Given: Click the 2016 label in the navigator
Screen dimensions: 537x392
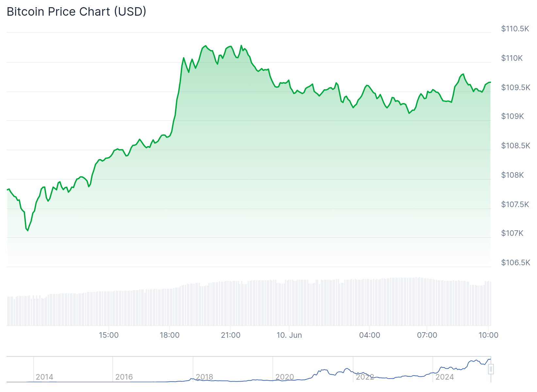Looking at the screenshot, I should tap(124, 377).
